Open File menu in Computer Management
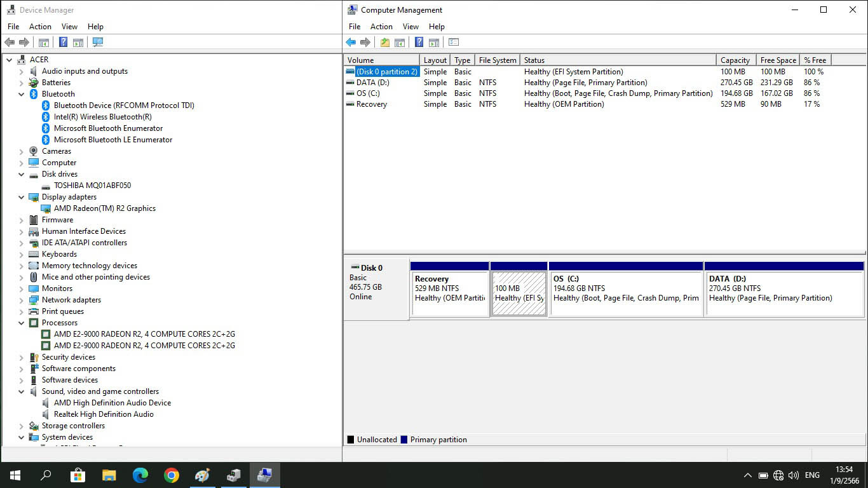Screen dimensions: 868x488 point(355,27)
